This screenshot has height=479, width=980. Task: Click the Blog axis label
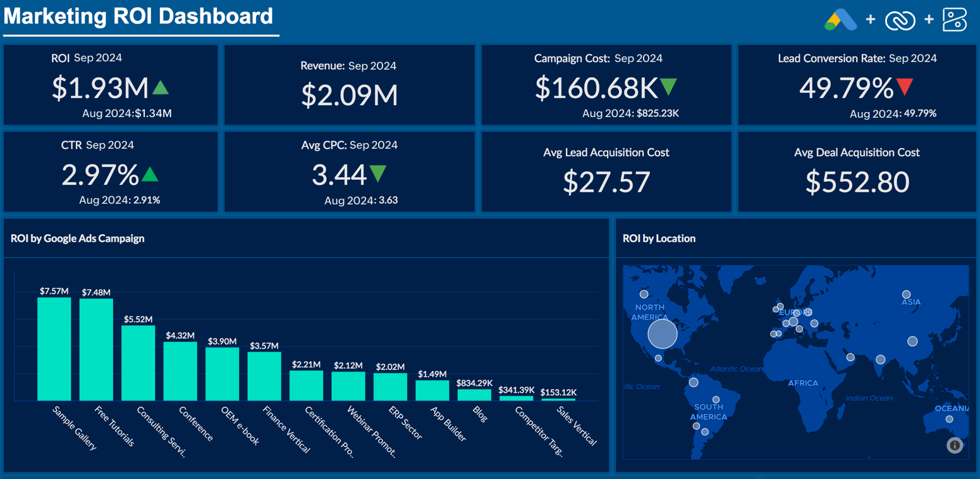coord(480,414)
